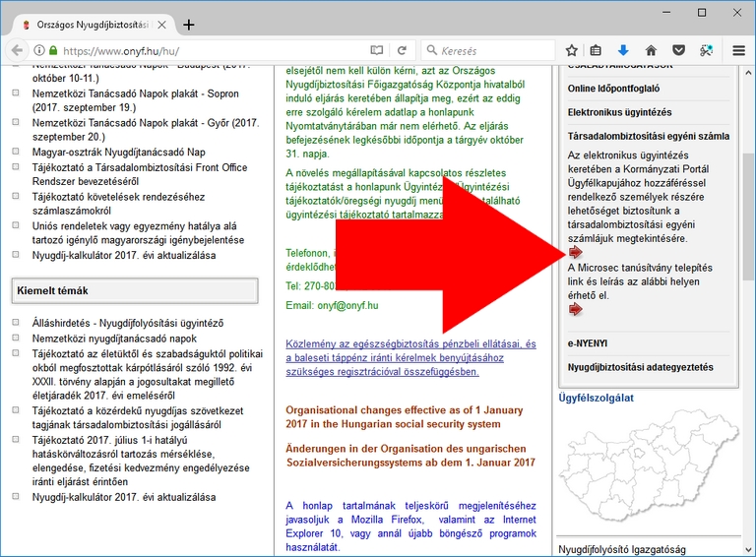Click the Pocket save icon

(x=678, y=50)
